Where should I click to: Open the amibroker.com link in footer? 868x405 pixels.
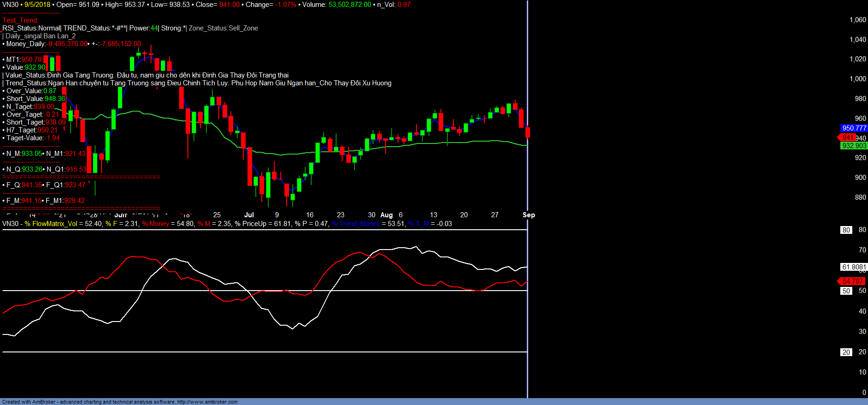click(x=207, y=402)
